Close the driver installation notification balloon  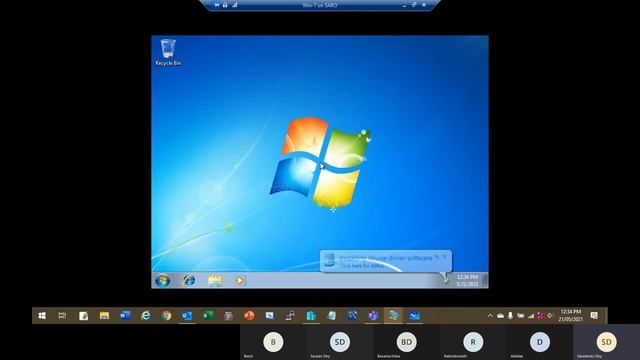pos(445,257)
